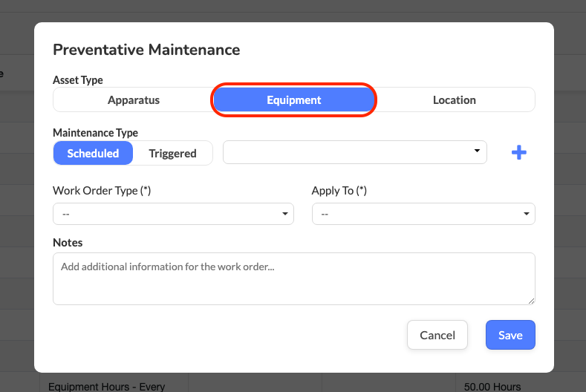The width and height of the screenshot is (586, 392).
Task: Grab the Notes textarea resize handle
Action: tap(531, 300)
